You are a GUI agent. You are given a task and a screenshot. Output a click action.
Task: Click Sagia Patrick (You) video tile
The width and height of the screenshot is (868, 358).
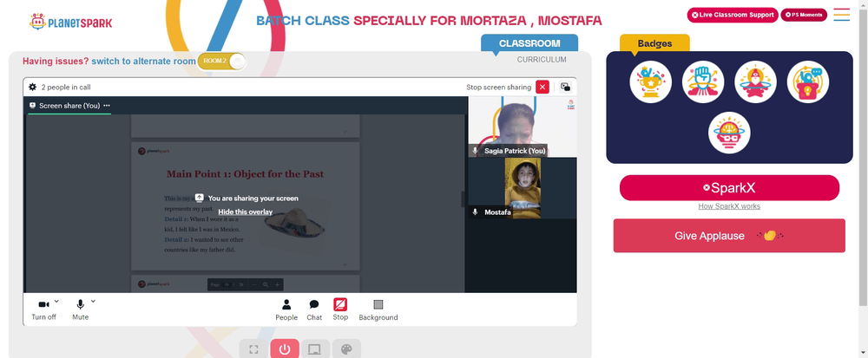[522, 127]
